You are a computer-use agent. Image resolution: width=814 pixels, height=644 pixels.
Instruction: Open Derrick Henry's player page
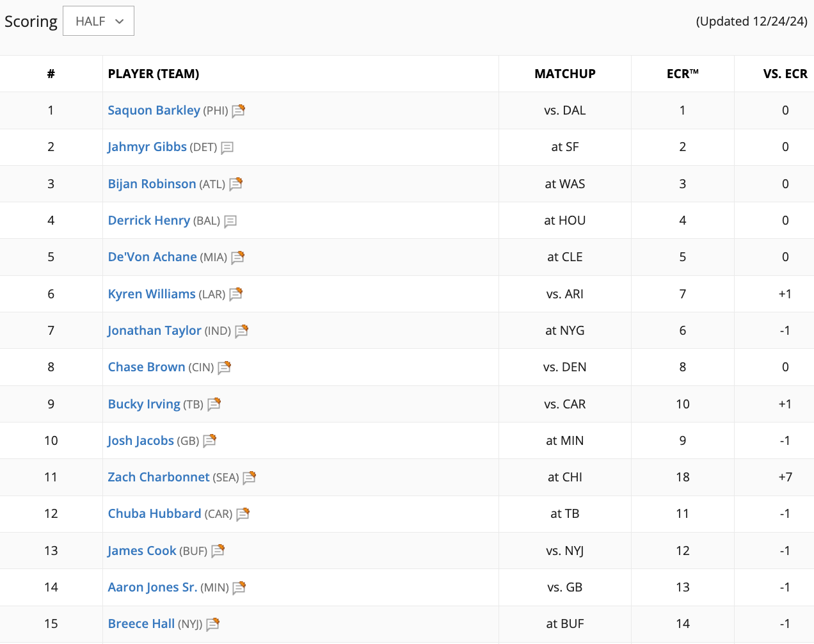149,220
